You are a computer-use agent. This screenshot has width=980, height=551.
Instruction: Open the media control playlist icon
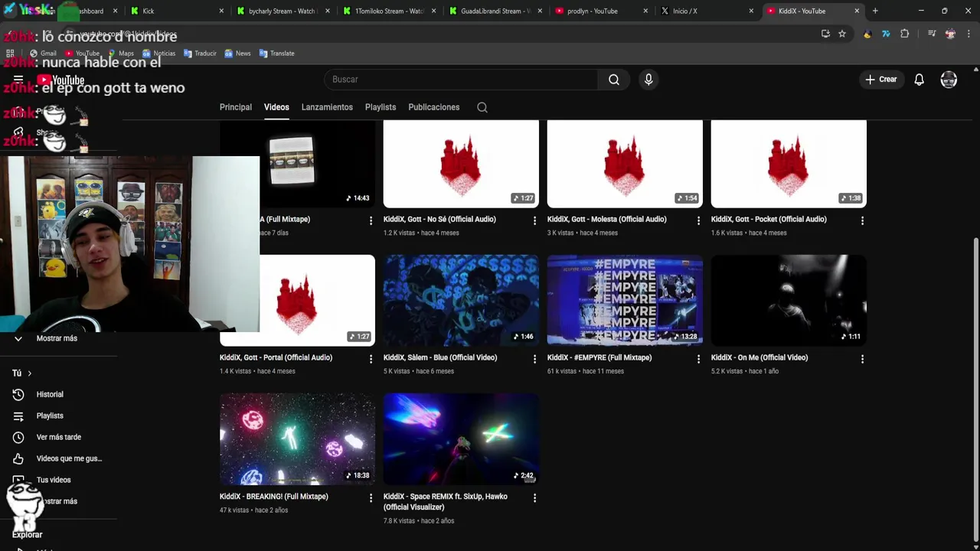click(x=932, y=34)
